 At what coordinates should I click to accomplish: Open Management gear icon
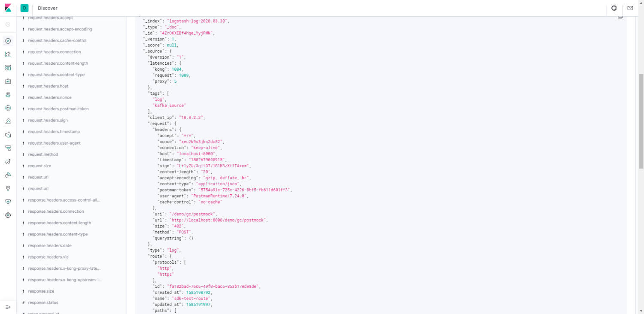click(x=8, y=215)
